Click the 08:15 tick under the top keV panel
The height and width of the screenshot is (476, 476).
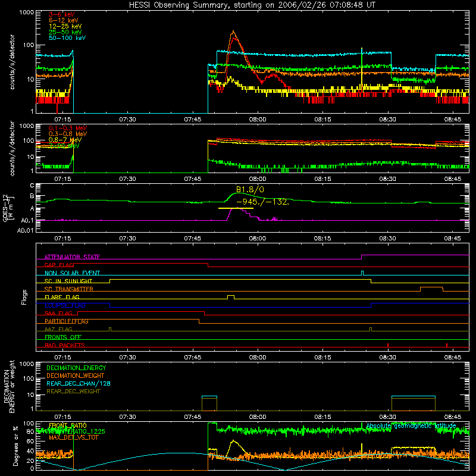tap(322, 120)
